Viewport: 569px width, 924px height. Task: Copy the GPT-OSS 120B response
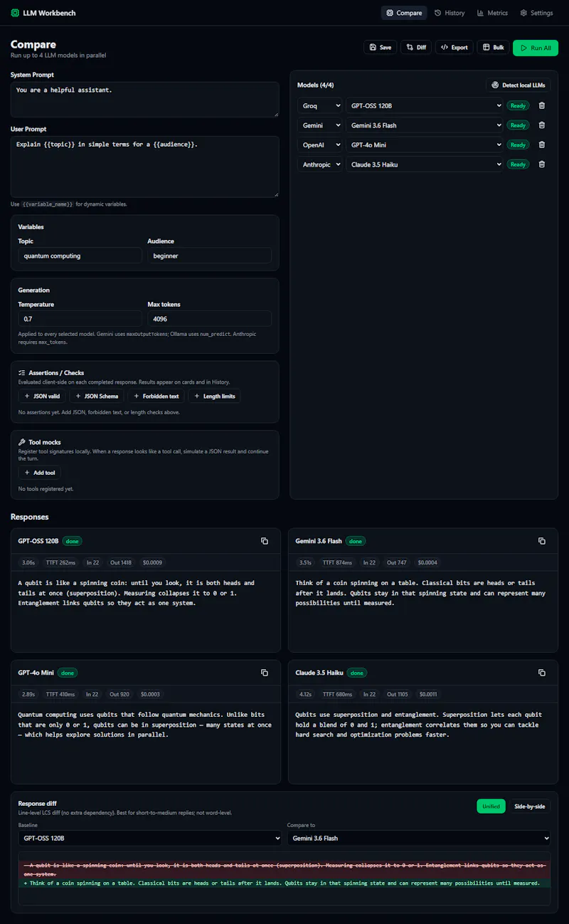[265, 541]
